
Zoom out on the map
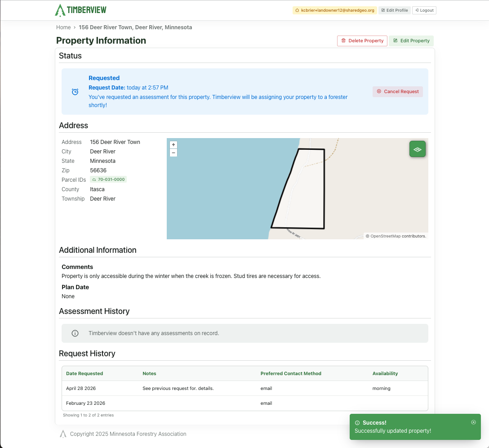click(x=173, y=152)
